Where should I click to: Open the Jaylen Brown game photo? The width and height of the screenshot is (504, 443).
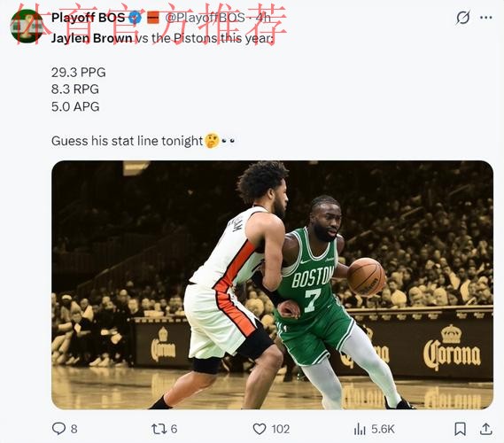(272, 284)
